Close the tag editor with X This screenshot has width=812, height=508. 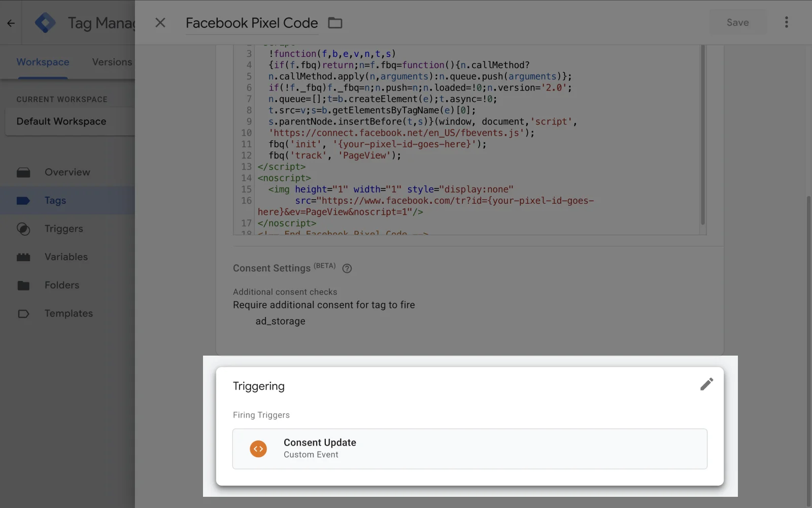tap(160, 23)
